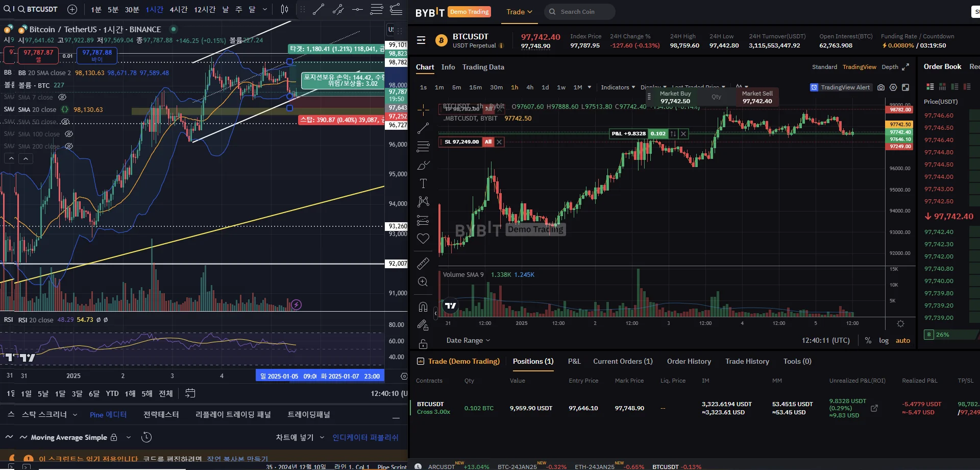Click the 인디케이터 퍼블리쉬 link
This screenshot has width=980, height=470.
coord(365,437)
